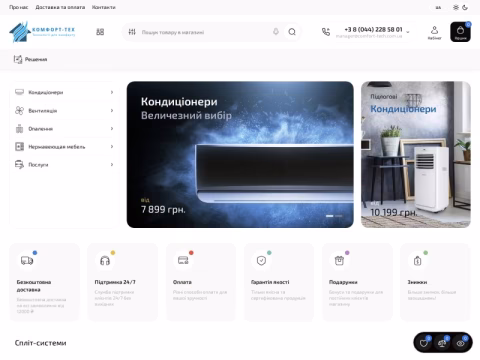Open search filter settings icon

[x=132, y=32]
